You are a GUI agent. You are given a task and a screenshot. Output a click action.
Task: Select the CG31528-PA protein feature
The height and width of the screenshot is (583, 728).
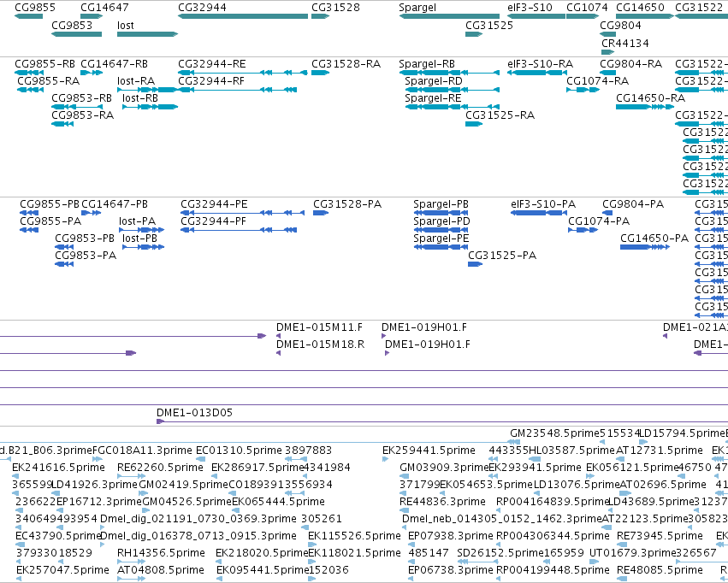point(321,212)
